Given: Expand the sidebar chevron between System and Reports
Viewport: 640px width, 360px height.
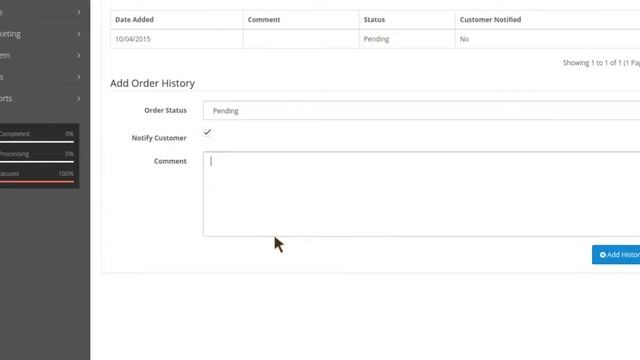Looking at the screenshot, I should point(78,77).
